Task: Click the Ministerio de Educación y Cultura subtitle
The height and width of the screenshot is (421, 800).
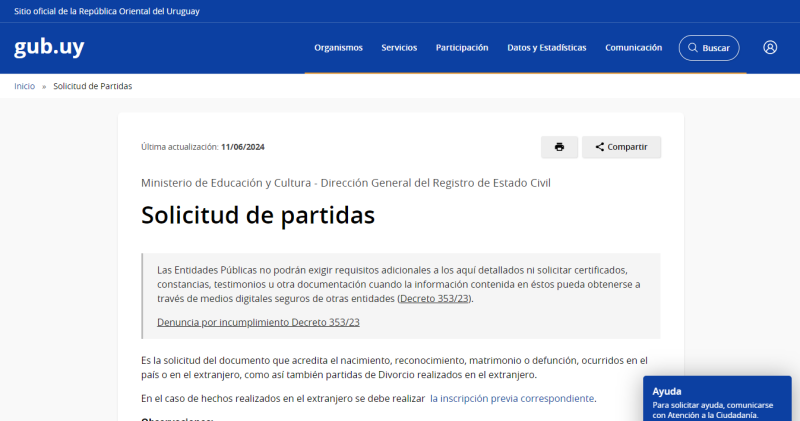Action: coord(345,183)
